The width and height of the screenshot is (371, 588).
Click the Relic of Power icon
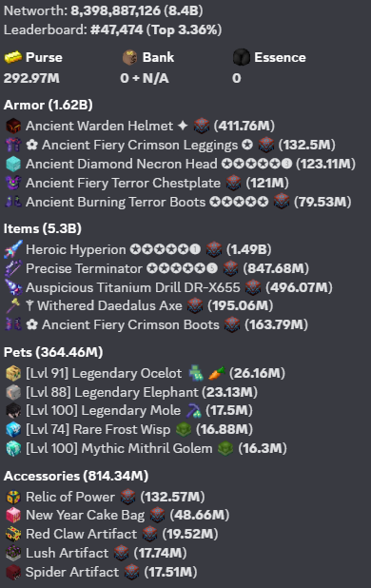[13, 497]
